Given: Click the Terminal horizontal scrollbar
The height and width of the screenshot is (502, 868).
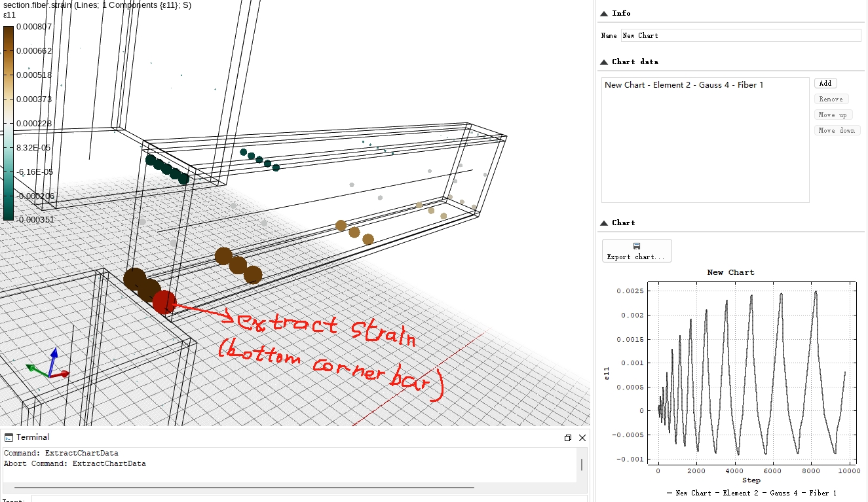Looking at the screenshot, I should click(243, 487).
